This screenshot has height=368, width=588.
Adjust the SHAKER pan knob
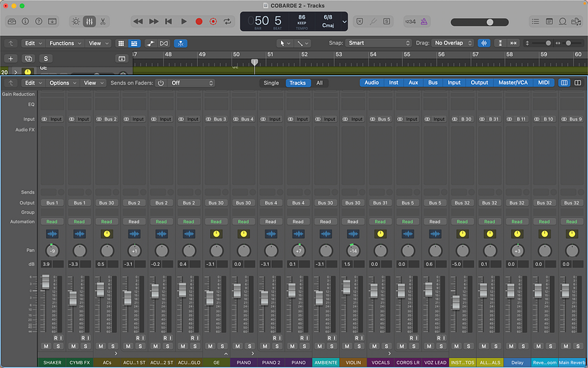click(52, 250)
